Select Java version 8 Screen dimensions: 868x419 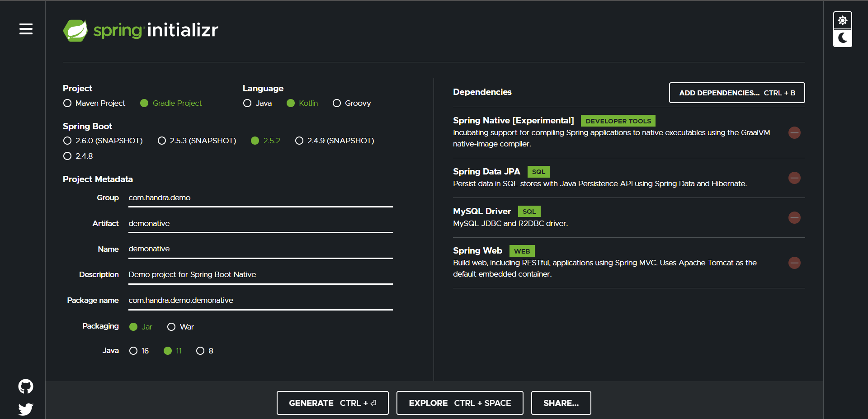[205, 351]
